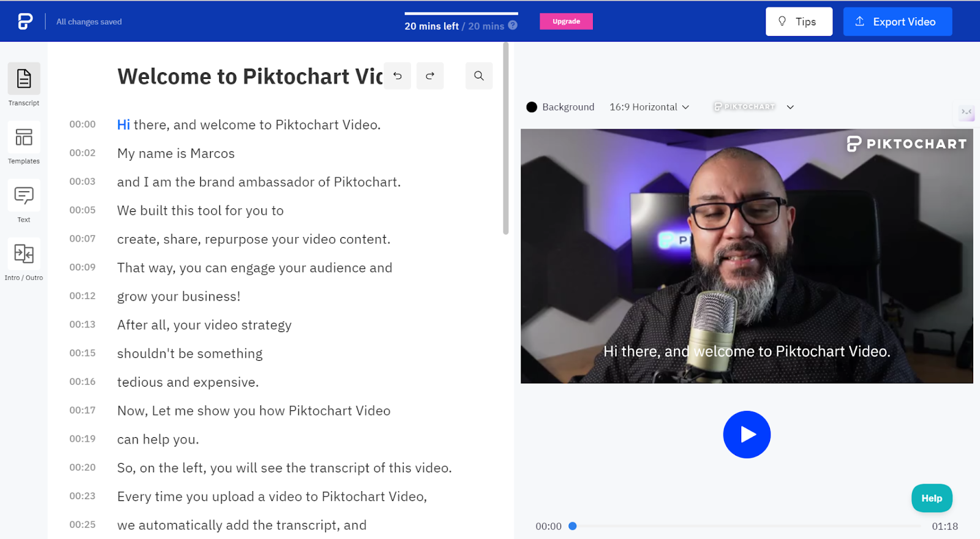Pick the black background color

coord(532,107)
